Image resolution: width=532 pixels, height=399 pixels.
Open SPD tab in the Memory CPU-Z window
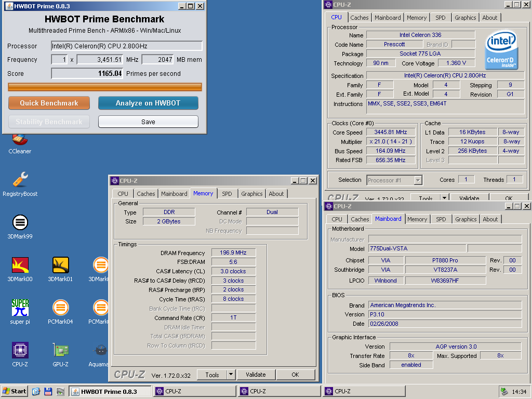(x=227, y=194)
